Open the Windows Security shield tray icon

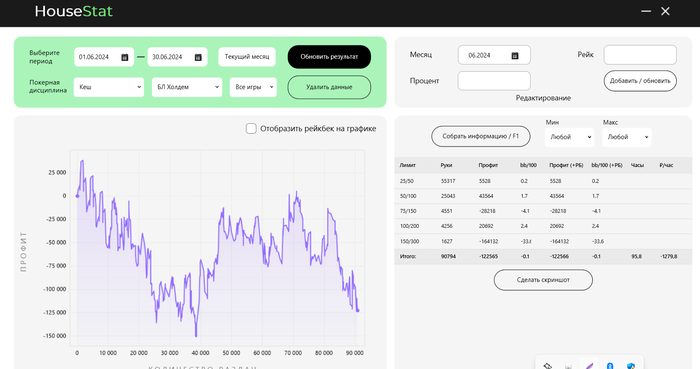point(630,366)
